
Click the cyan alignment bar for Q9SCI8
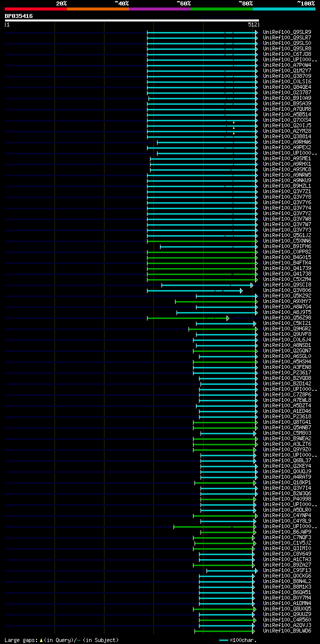pos(207,285)
